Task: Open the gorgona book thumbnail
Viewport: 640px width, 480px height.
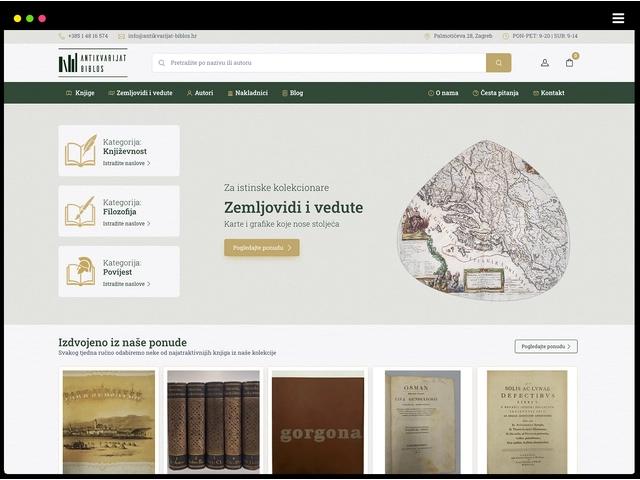Action: [x=318, y=420]
